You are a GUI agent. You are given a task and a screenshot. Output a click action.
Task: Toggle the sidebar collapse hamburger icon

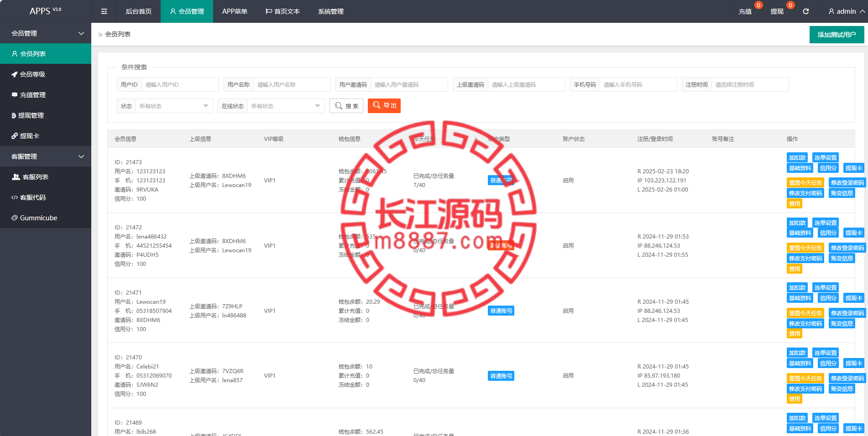point(104,11)
